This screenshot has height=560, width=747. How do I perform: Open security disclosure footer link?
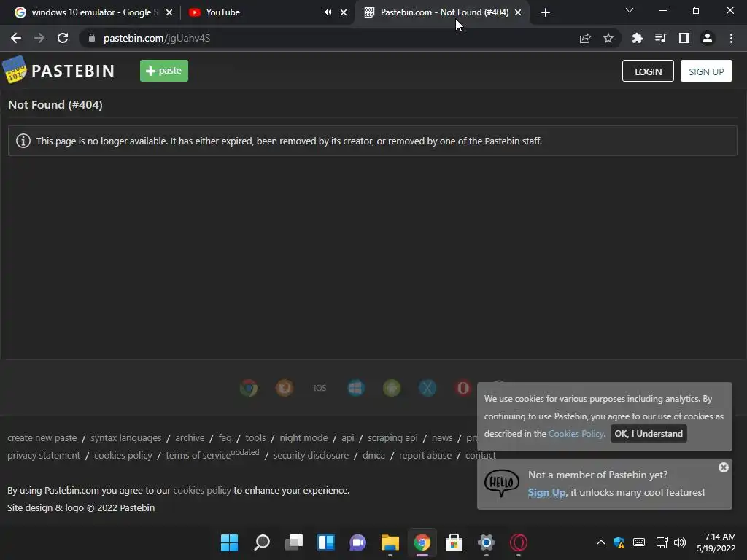[311, 455]
